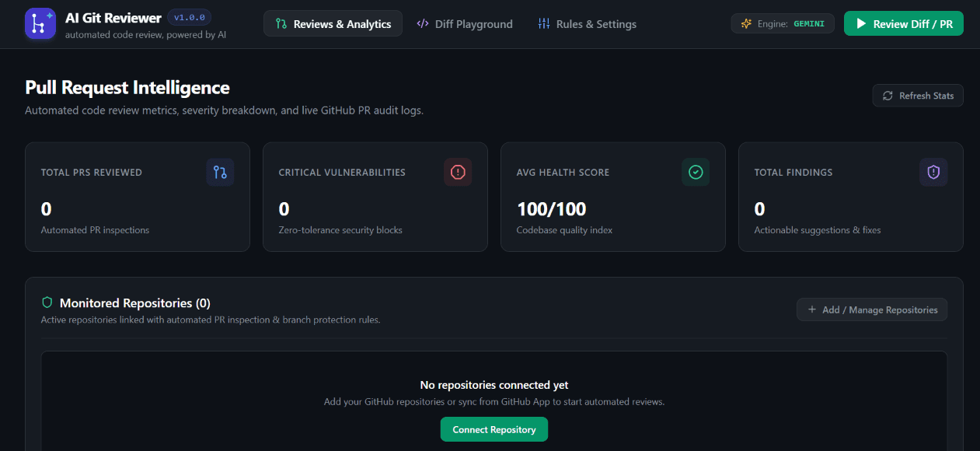The image size is (980, 451).
Task: Click the AI Git Reviewer title
Action: (113, 17)
